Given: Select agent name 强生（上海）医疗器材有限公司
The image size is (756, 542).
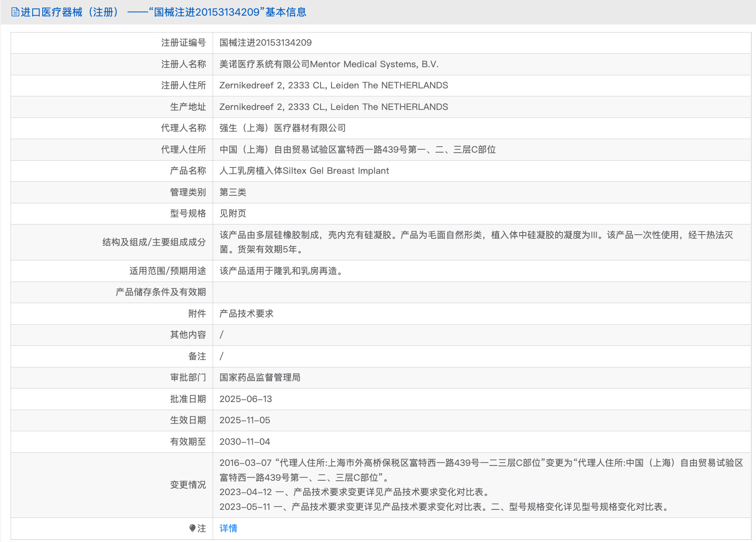Looking at the screenshot, I should [x=282, y=128].
